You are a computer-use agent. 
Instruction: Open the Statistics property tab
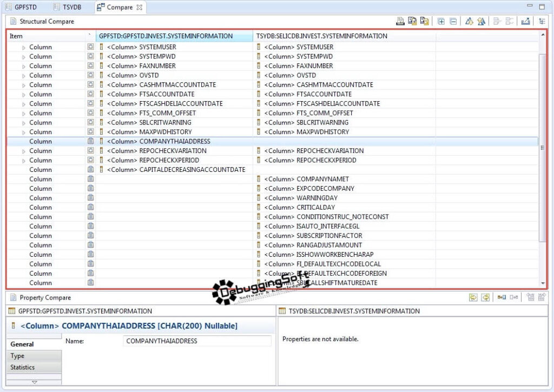[34, 367]
